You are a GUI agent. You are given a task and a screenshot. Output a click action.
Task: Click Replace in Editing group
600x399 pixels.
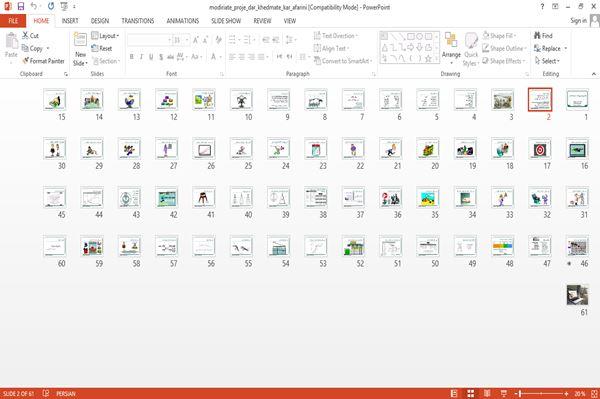[550, 48]
